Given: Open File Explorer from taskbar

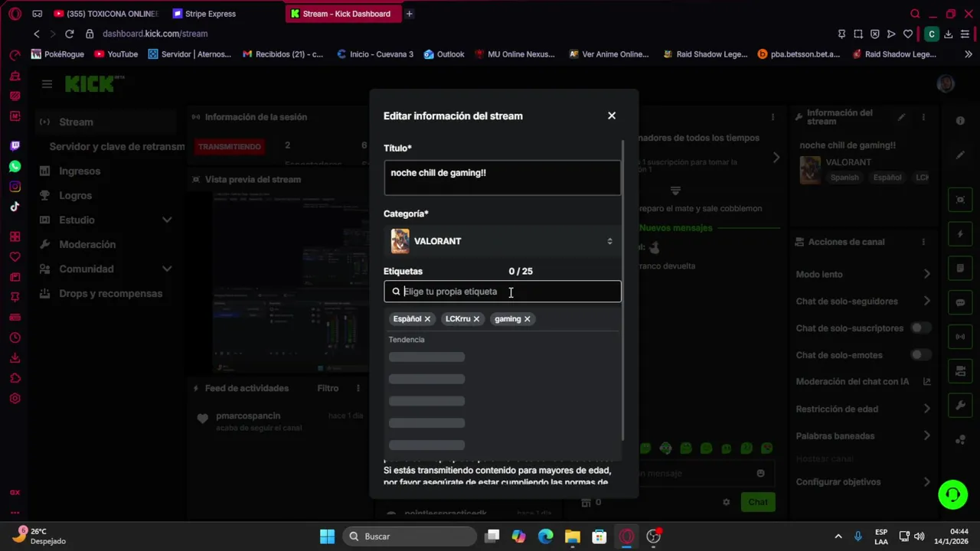Looking at the screenshot, I should (572, 536).
